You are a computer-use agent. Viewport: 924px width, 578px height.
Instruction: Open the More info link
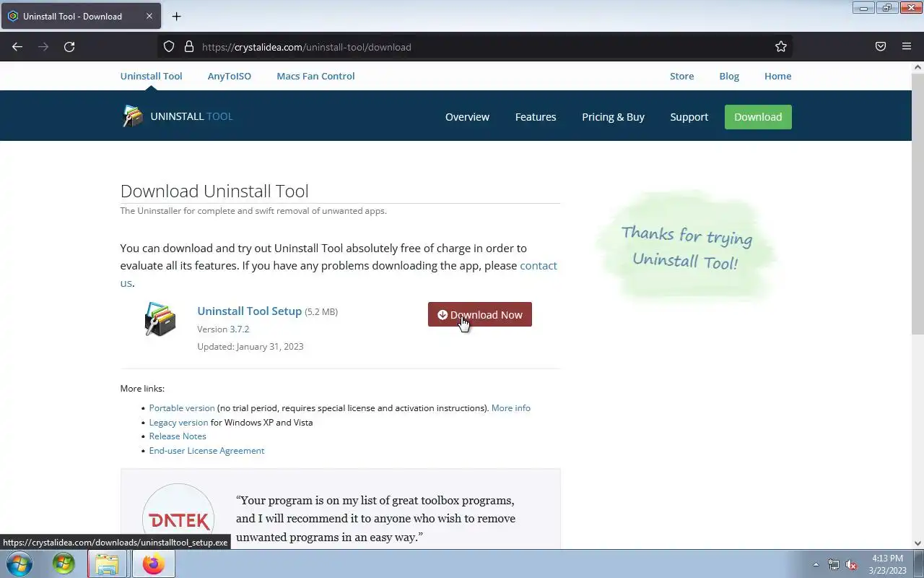tap(511, 407)
